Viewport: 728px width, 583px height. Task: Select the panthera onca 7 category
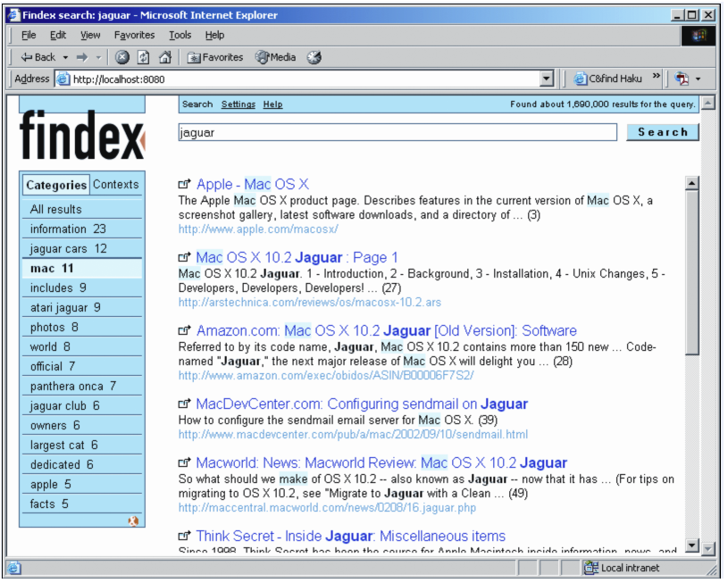tap(81, 387)
